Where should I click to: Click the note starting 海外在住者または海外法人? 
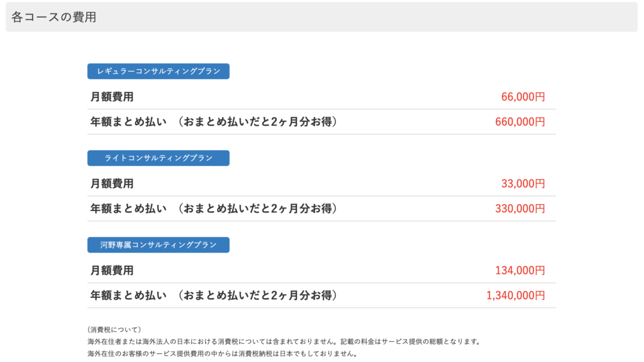point(284,342)
